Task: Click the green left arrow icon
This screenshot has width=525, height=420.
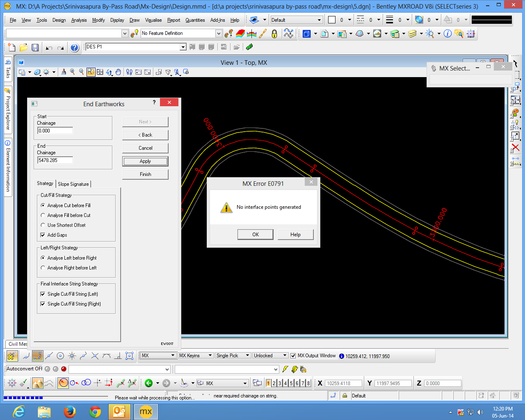Action: pos(148,383)
